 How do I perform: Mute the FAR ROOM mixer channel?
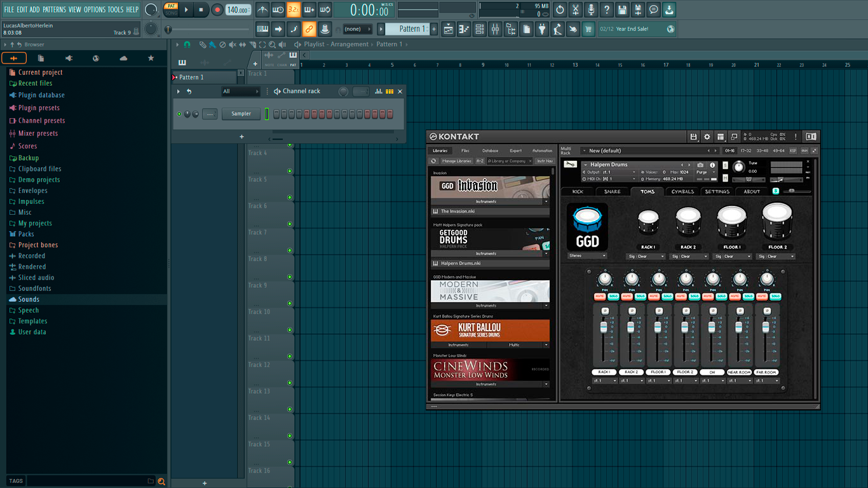(x=762, y=297)
